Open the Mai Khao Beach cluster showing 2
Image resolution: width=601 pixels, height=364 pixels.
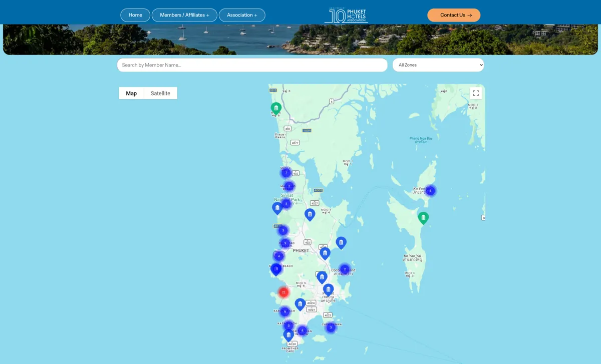[x=289, y=186]
